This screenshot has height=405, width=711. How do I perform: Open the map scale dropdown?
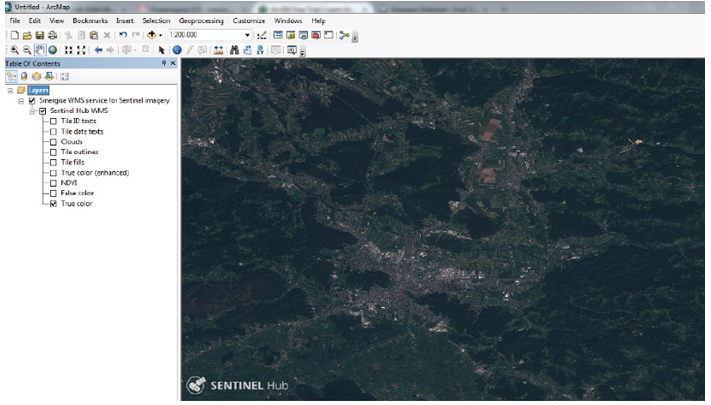coord(247,35)
